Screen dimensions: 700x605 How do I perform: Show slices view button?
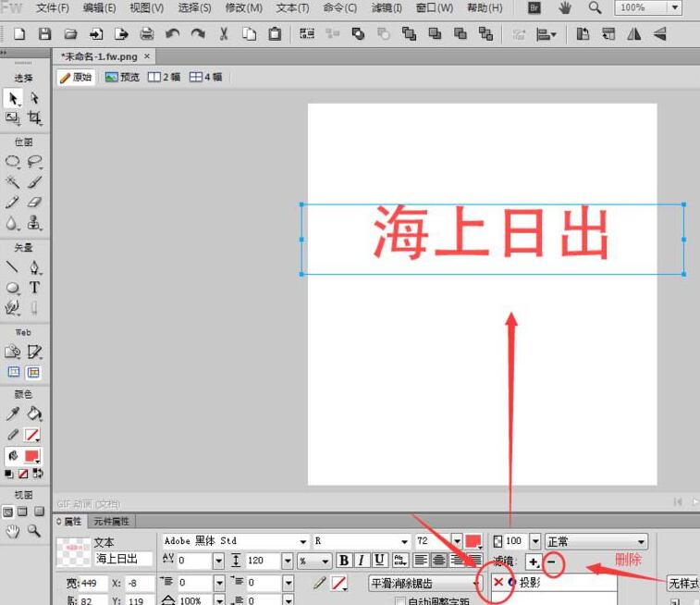click(33, 372)
